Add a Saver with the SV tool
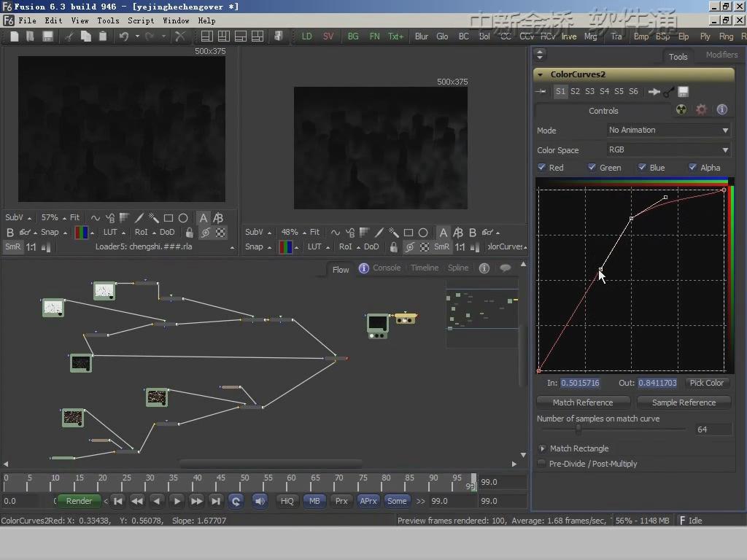747x560 pixels. point(328,36)
